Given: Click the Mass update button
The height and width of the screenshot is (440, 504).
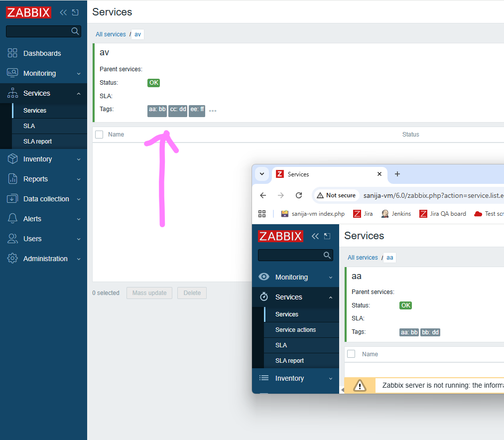Looking at the screenshot, I should [x=149, y=293].
